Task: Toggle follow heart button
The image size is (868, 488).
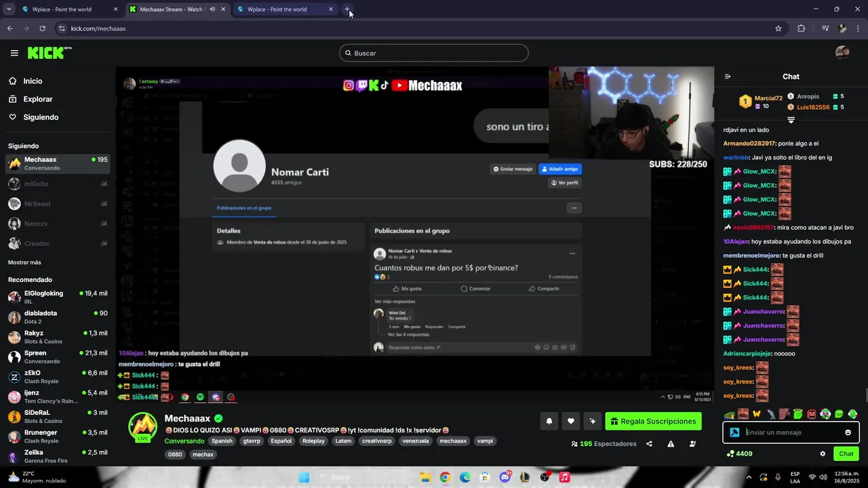Action: pyautogui.click(x=571, y=421)
